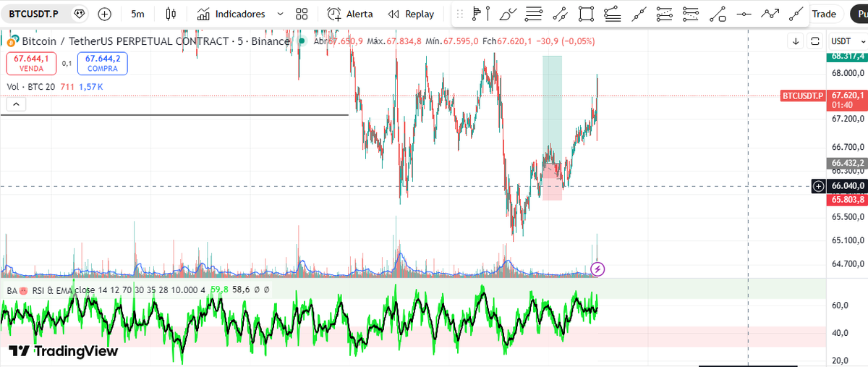Click the down-arrow button near USDT
Viewport: 868px width, 367px height.
click(x=796, y=41)
